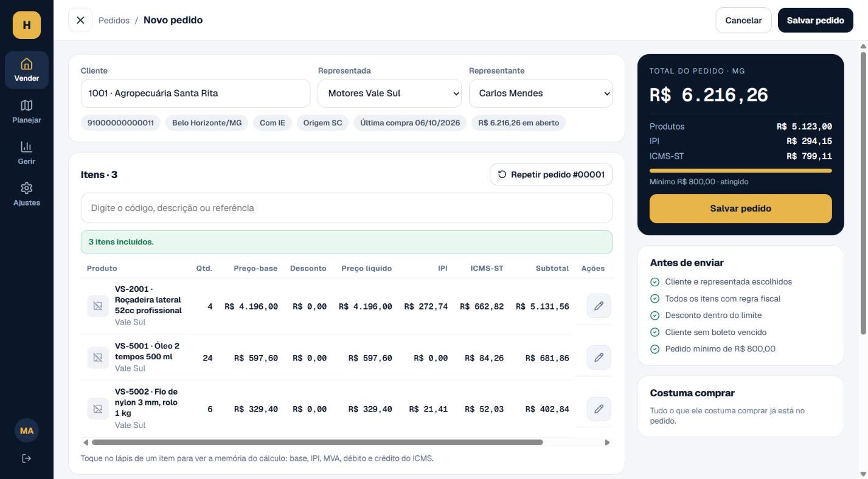Click the table scroll left arrow
The width and height of the screenshot is (868, 479).
click(x=86, y=443)
